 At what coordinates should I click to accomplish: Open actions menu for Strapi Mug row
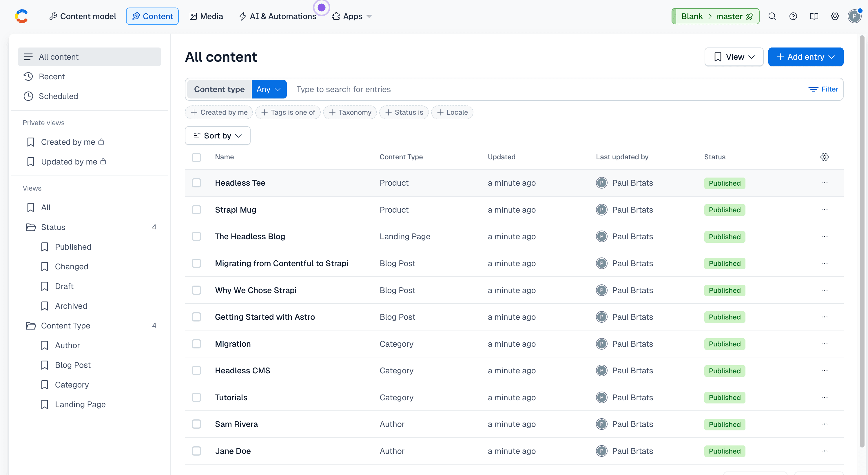[x=825, y=210]
